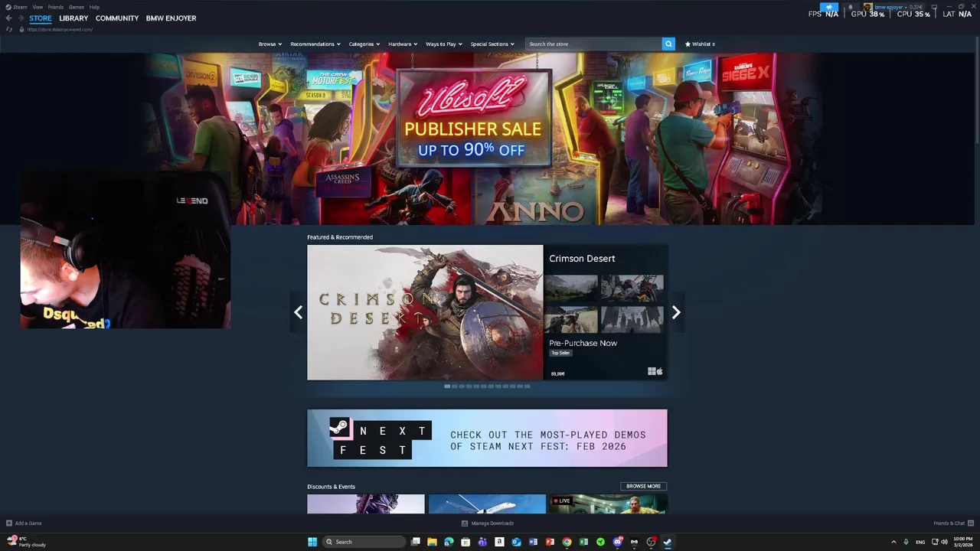Open Crimson Desert main capsule image
980x551 pixels.
pyautogui.click(x=425, y=312)
